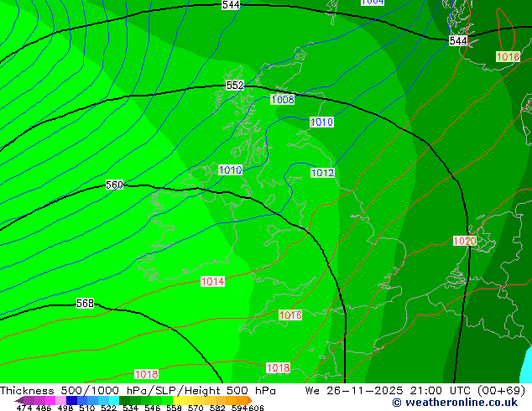Image resolution: width=532 pixels, height=411 pixels.
Task: Click the 1016 label in the top-right corner
Action: pyautogui.click(x=508, y=57)
